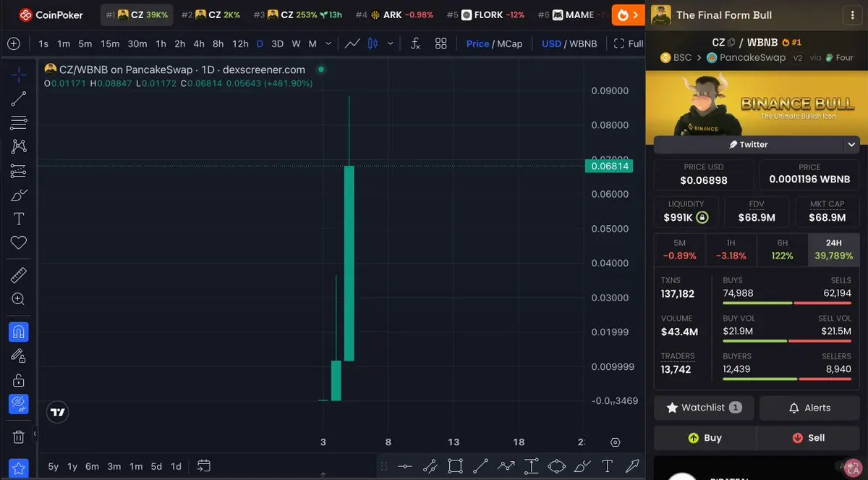868x480 pixels.
Task: Click the Sell button
Action: coord(809,437)
